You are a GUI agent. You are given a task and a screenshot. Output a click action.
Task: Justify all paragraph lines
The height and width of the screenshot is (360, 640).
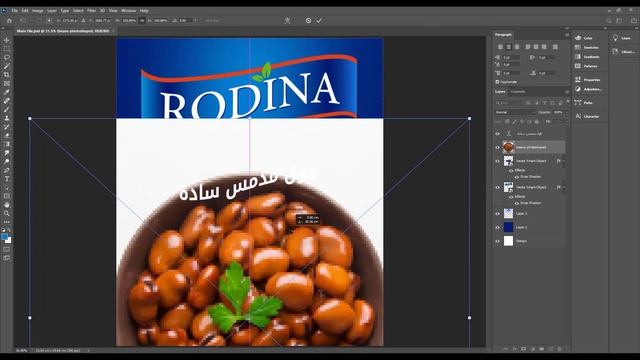point(555,47)
